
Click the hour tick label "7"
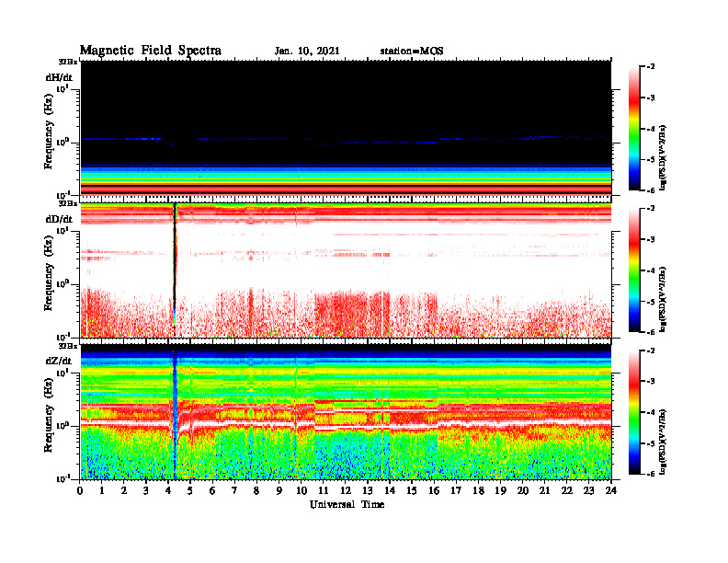pyautogui.click(x=234, y=490)
